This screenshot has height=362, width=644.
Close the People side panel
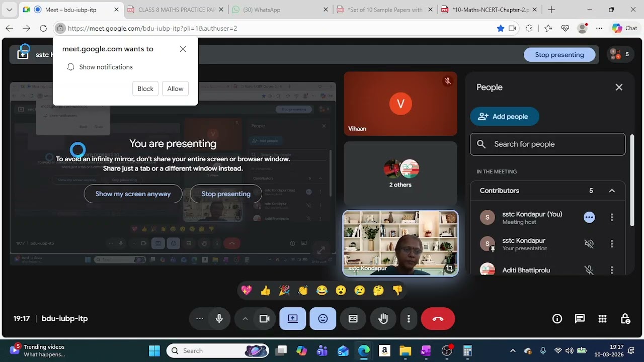[x=619, y=87]
